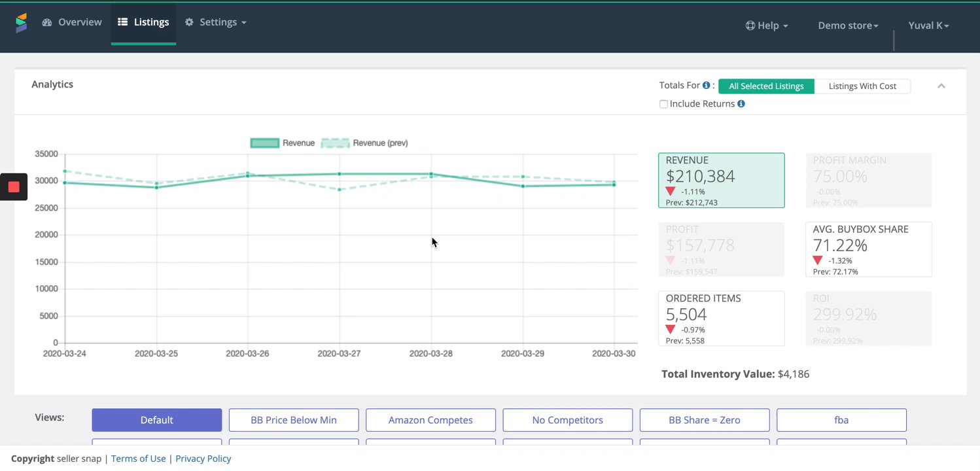The width and height of the screenshot is (980, 471).
Task: Select the Amazon Competes view
Action: (x=430, y=420)
